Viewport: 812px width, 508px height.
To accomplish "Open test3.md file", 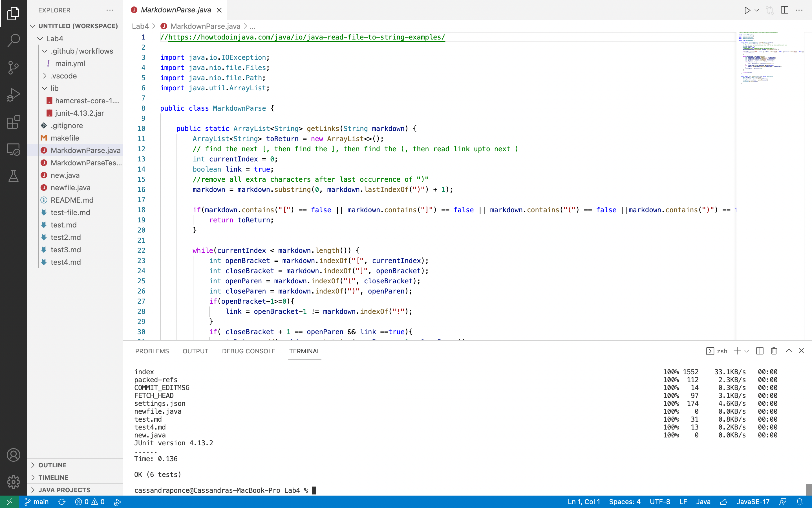I will pyautogui.click(x=75, y=250).
